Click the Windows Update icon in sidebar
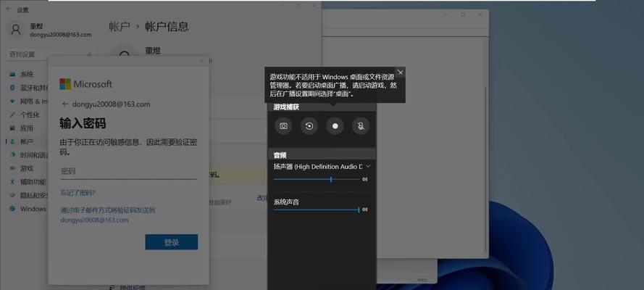The height and width of the screenshot is (290, 644). (12, 209)
